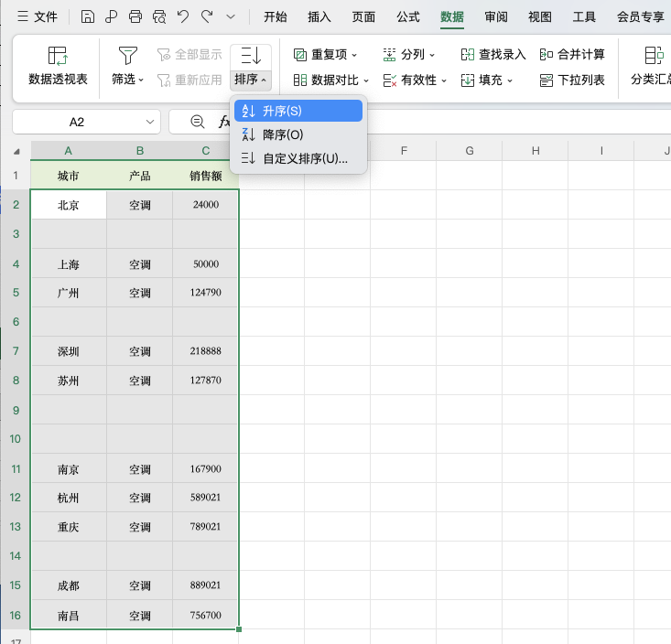This screenshot has width=671, height=644.
Task: Click the selection fill handle square
Action: tap(239, 629)
